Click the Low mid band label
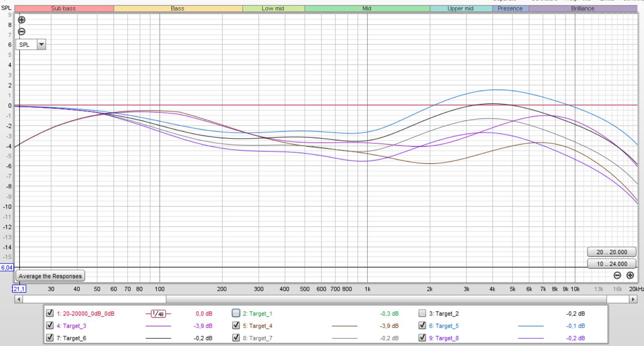 273,8
